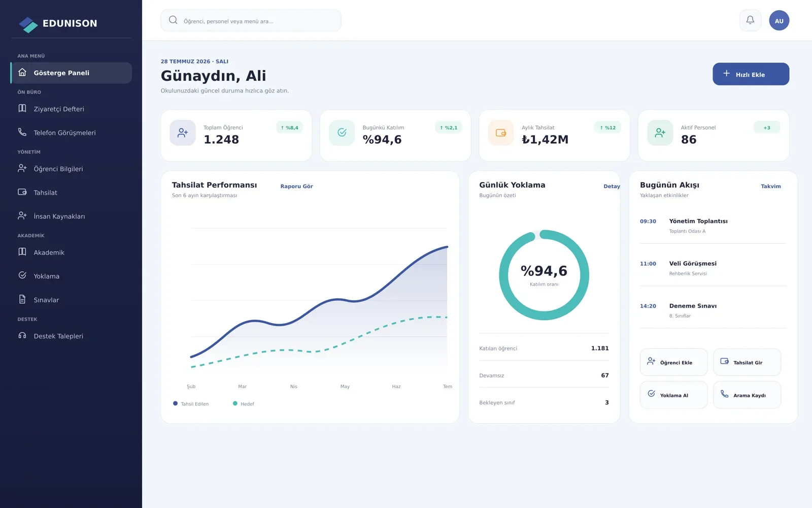
Task: Click the Katılan öğrenci value 1.181
Action: click(600, 348)
